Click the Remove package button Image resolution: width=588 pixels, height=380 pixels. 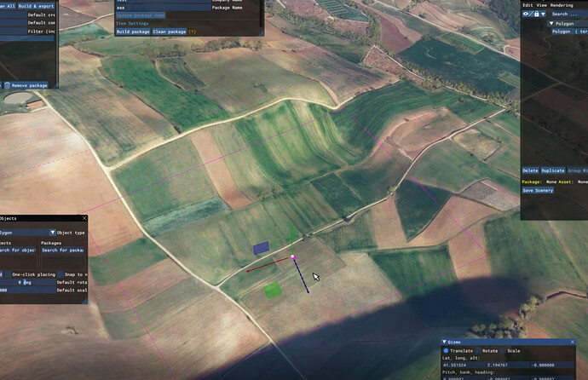coord(26,85)
